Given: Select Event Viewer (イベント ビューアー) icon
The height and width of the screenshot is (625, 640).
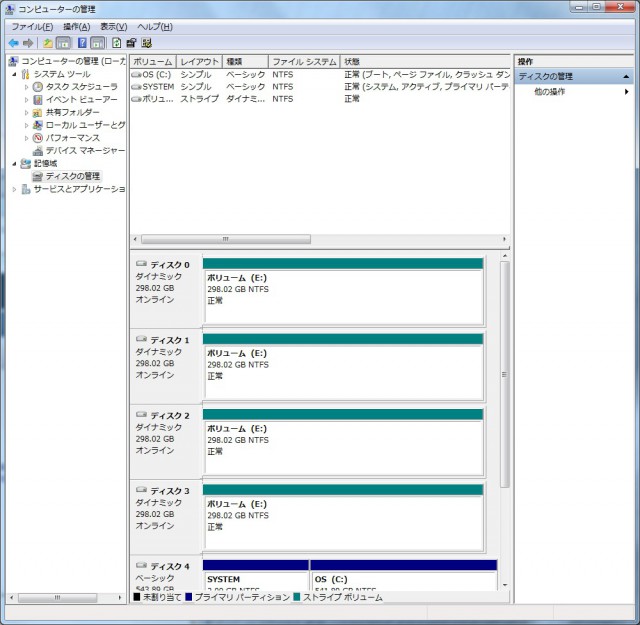Looking at the screenshot, I should (38, 100).
